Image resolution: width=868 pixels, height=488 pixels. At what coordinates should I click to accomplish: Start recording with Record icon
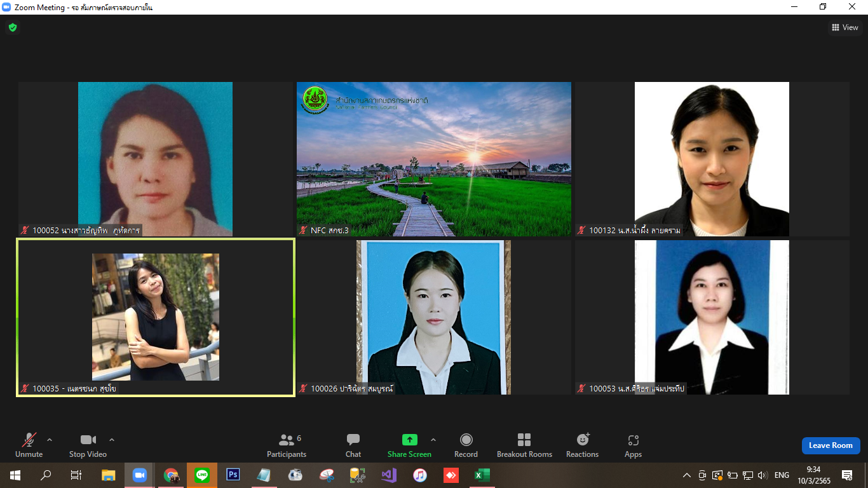(x=466, y=445)
